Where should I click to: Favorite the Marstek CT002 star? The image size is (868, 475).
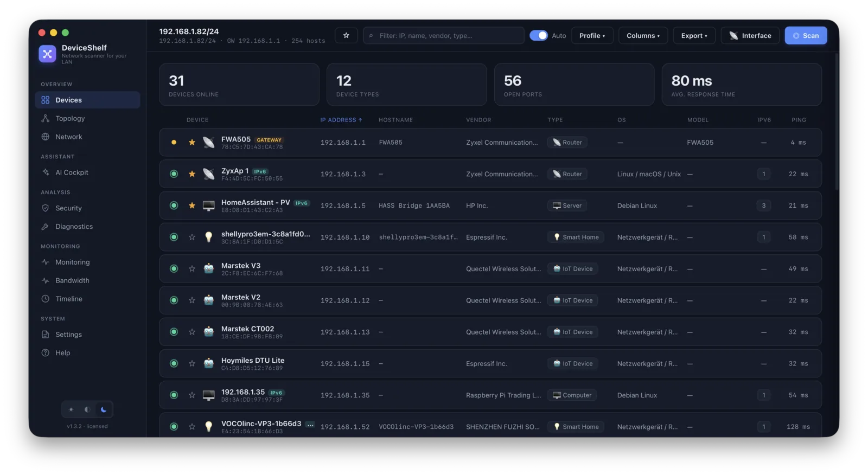192,332
